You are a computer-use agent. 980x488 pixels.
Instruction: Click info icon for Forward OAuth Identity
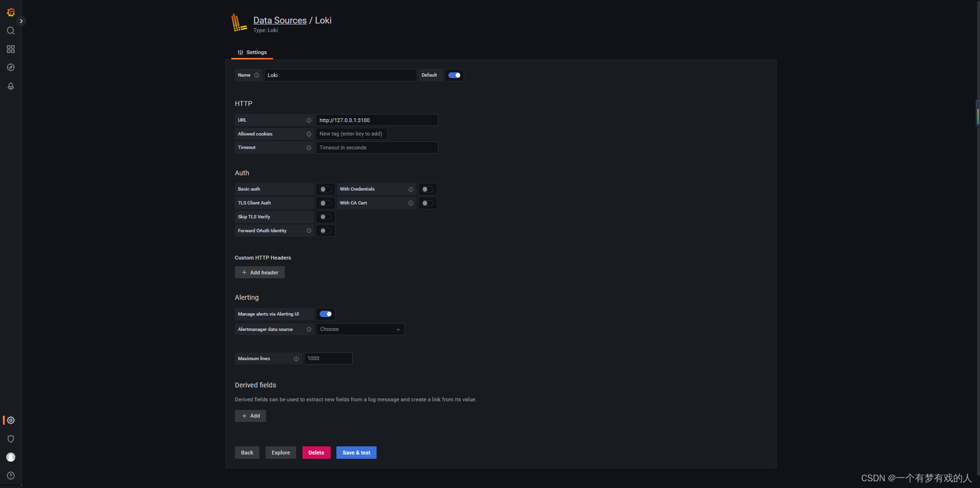click(x=309, y=231)
